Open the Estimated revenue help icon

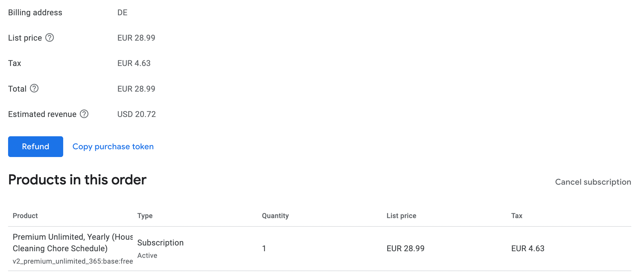84,114
